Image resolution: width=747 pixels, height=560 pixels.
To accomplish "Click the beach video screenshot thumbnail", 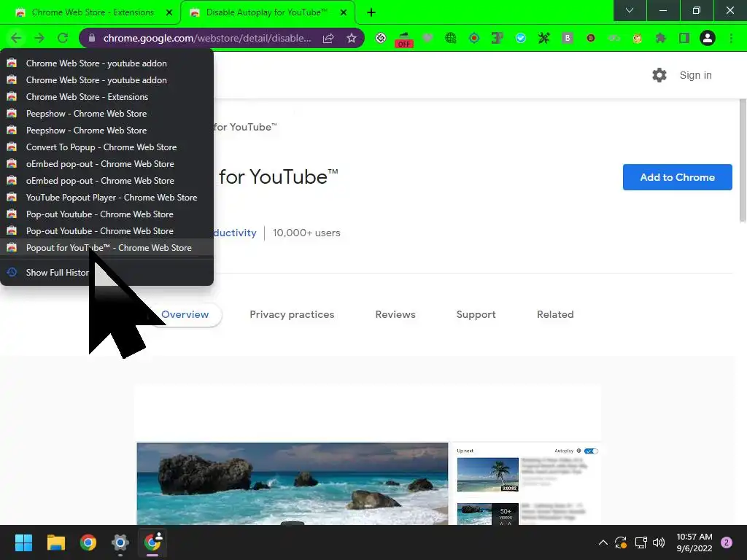I will pos(293,484).
